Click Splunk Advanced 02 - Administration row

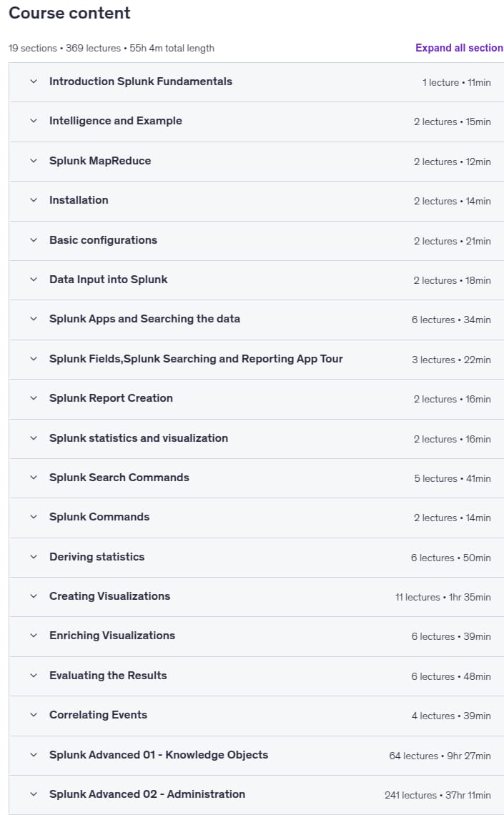pyautogui.click(x=256, y=795)
